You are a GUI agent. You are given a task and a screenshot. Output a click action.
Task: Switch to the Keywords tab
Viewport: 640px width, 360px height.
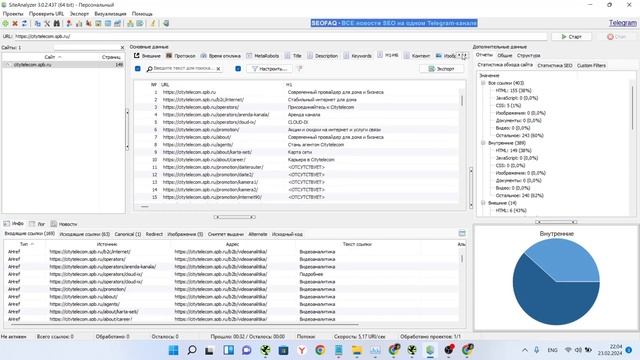click(358, 56)
